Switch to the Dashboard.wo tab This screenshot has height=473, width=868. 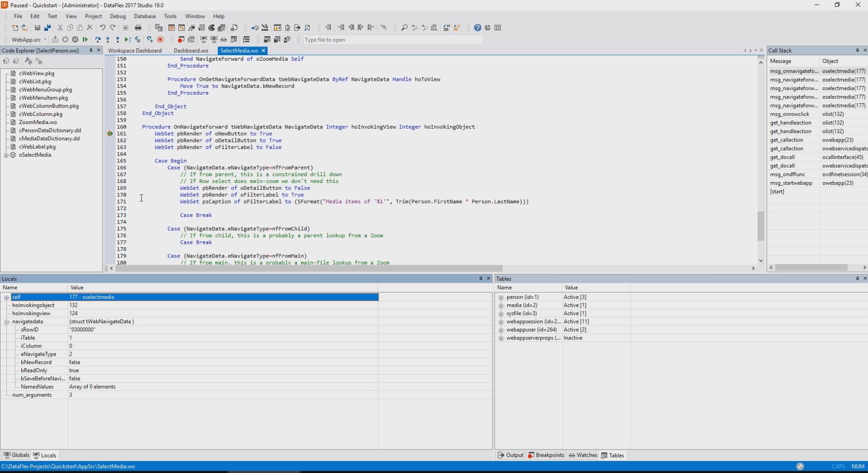[x=191, y=51]
